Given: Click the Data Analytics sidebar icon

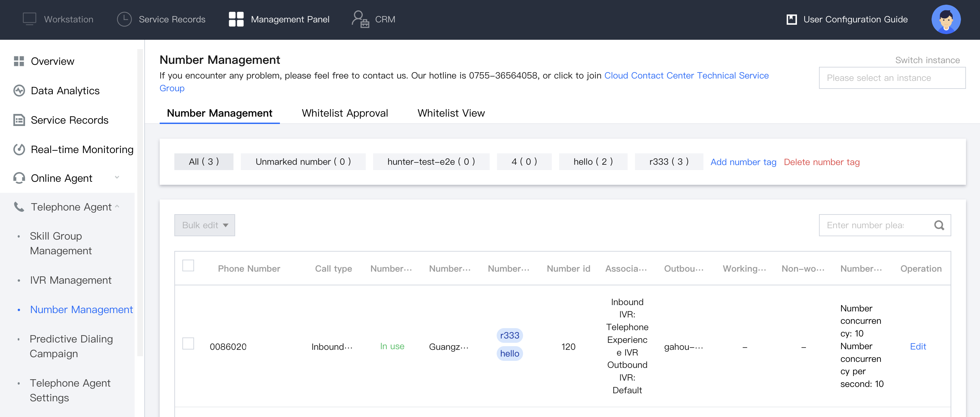Looking at the screenshot, I should 19,91.
